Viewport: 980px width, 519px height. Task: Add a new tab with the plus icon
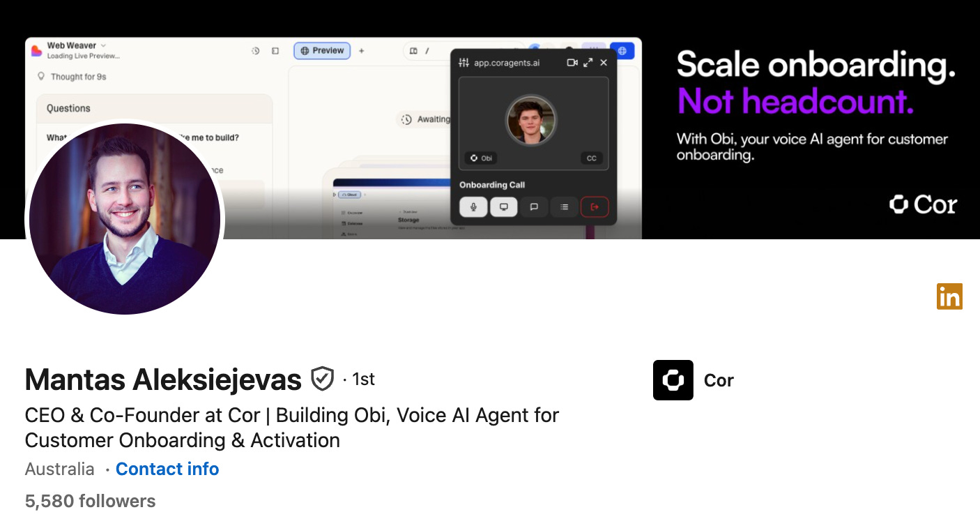(361, 51)
